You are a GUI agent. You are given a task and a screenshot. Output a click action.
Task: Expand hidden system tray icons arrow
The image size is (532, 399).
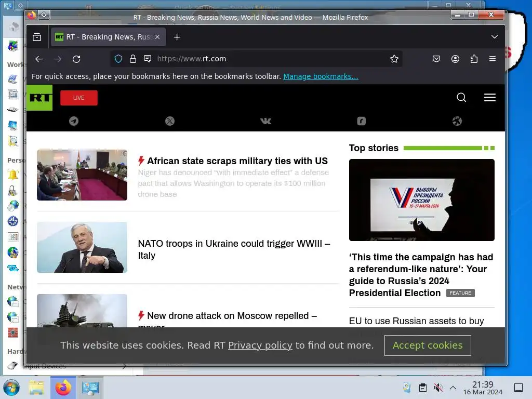click(x=453, y=388)
